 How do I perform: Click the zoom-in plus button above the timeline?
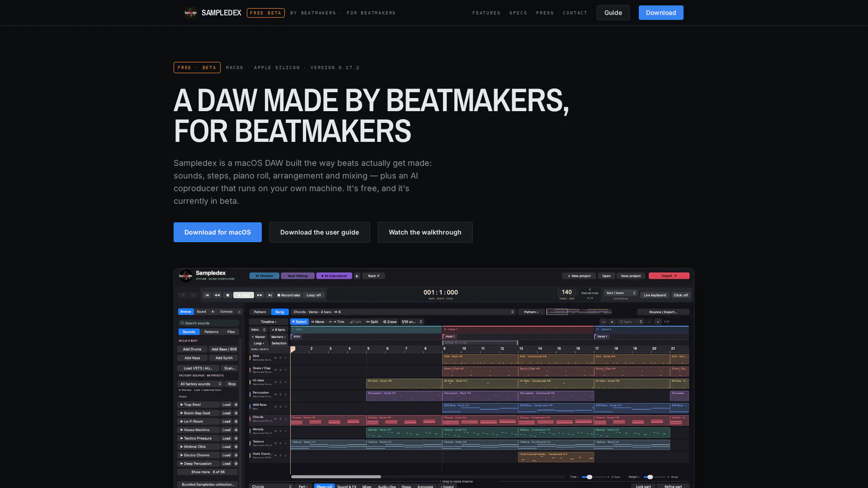[612, 322]
